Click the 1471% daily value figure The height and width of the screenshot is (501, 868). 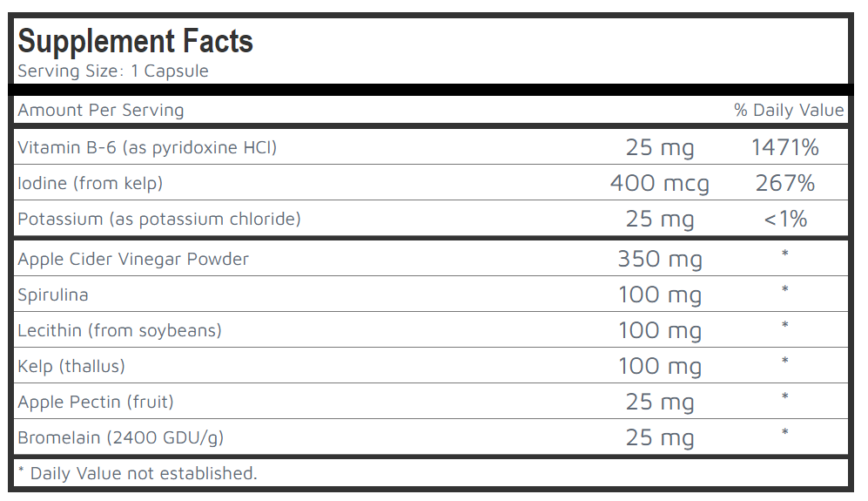(x=785, y=148)
